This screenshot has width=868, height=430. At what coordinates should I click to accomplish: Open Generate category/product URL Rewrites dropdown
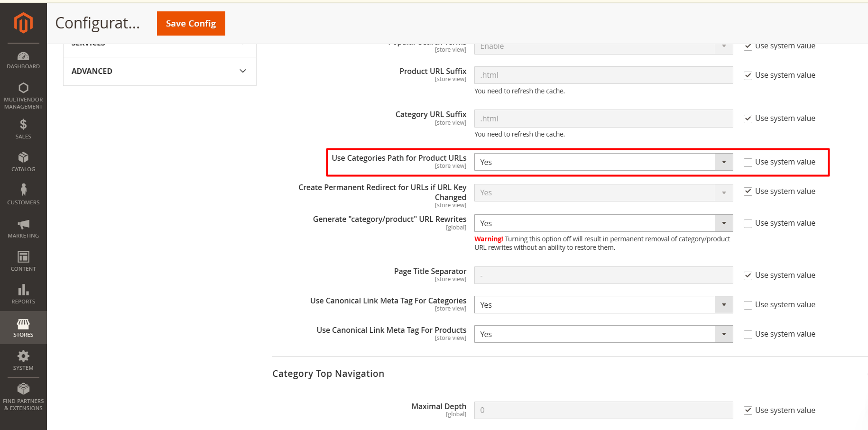[603, 223]
